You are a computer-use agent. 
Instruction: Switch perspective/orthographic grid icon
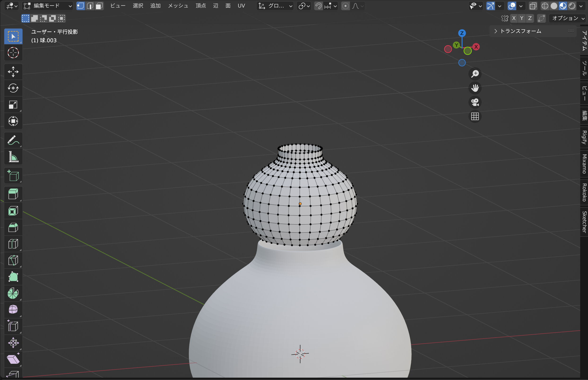[475, 116]
